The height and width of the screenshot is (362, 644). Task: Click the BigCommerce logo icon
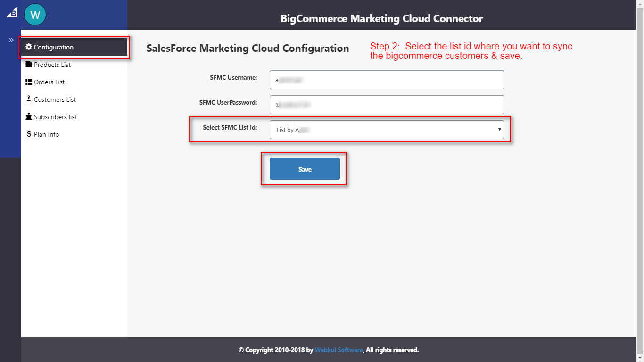pyautogui.click(x=12, y=13)
